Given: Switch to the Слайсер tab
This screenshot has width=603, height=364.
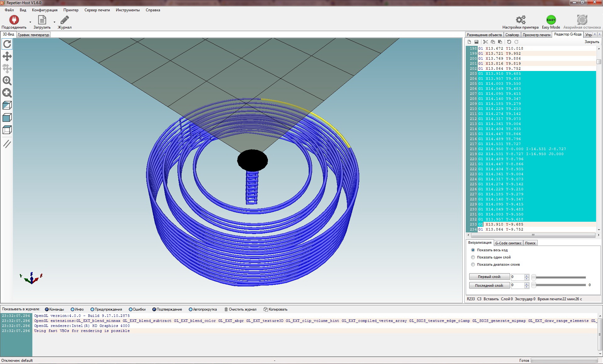Looking at the screenshot, I should pos(512,35).
